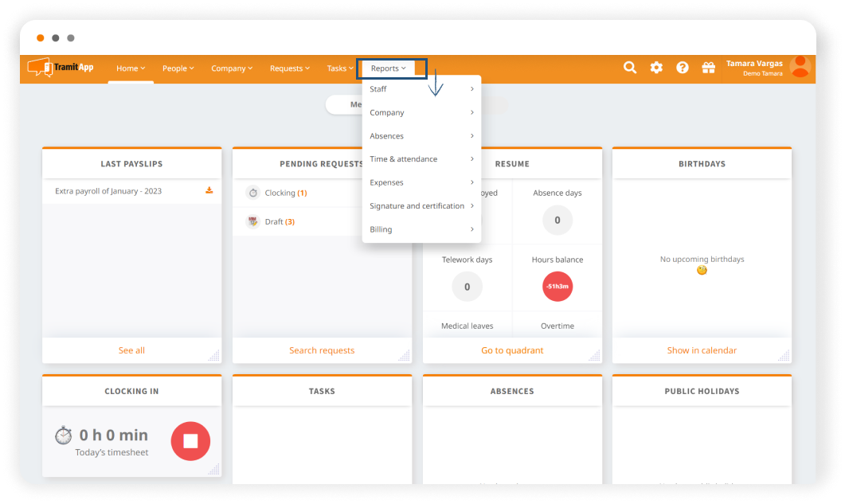Click Tamara Vargas profile avatar
This screenshot has height=504, width=845.
click(x=800, y=68)
